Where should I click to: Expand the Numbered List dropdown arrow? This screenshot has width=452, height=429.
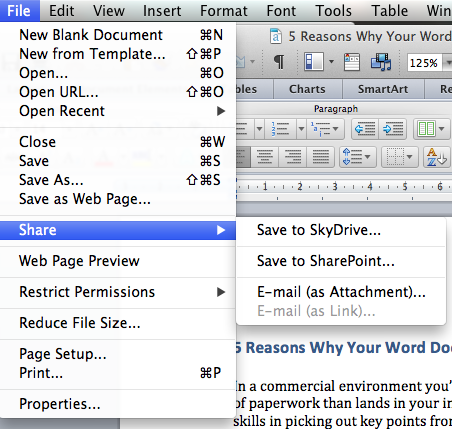tap(301, 129)
